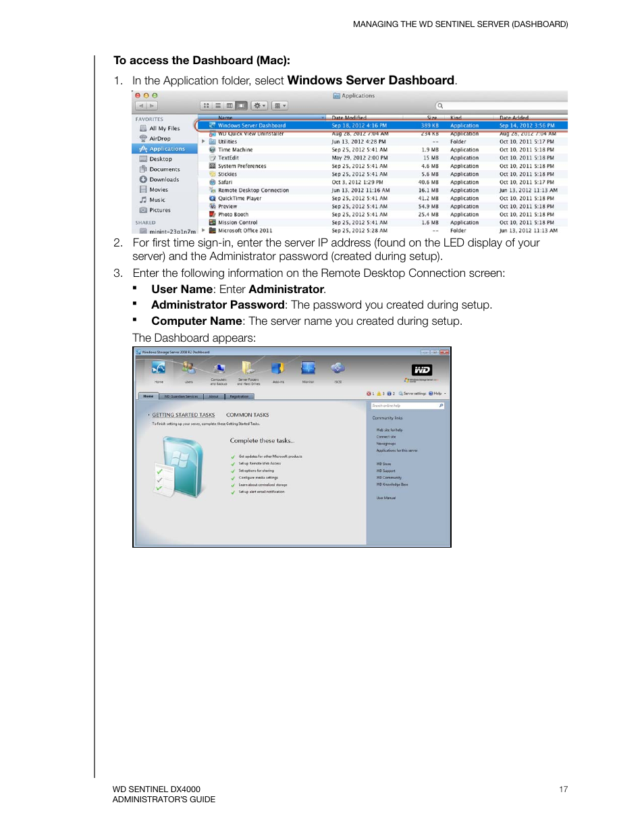Switch Finder to Cover Flow view
Image resolution: width=644 pixels, height=834 pixels.
pos(242,106)
